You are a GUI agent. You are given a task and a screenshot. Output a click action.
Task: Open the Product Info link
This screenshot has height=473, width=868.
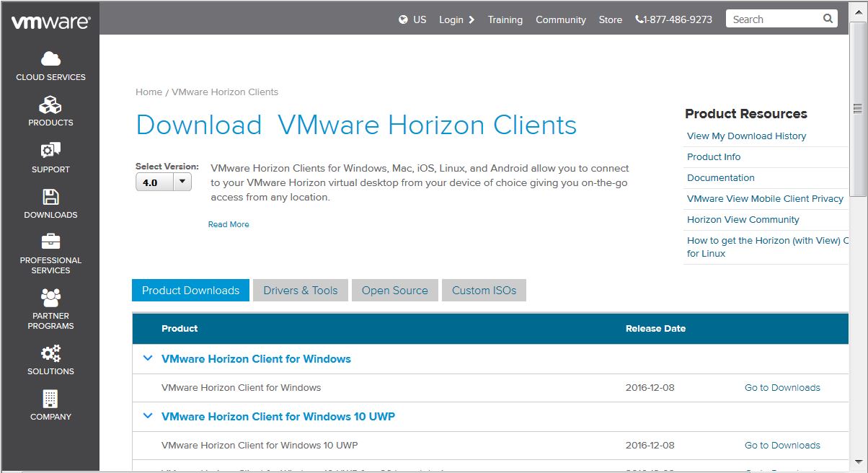714,156
